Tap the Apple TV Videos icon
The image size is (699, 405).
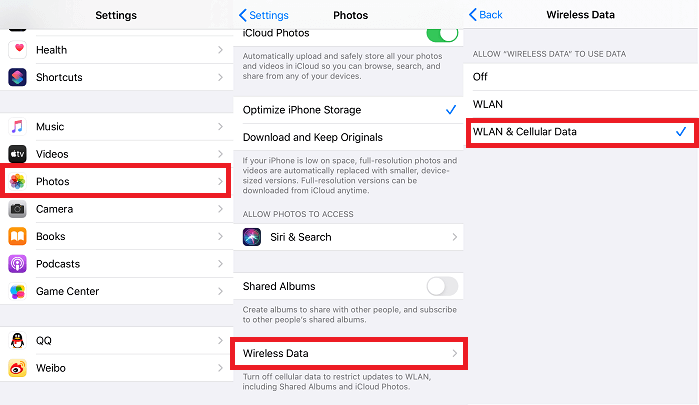[x=18, y=154]
